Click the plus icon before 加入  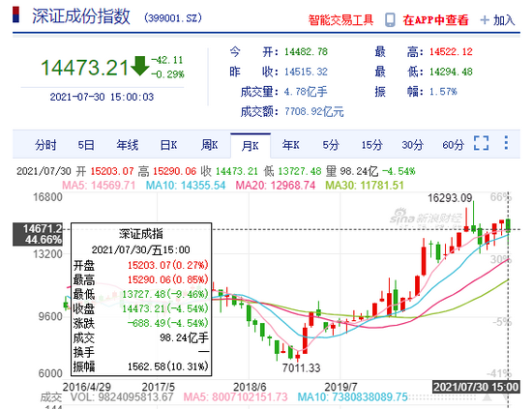pos(485,20)
